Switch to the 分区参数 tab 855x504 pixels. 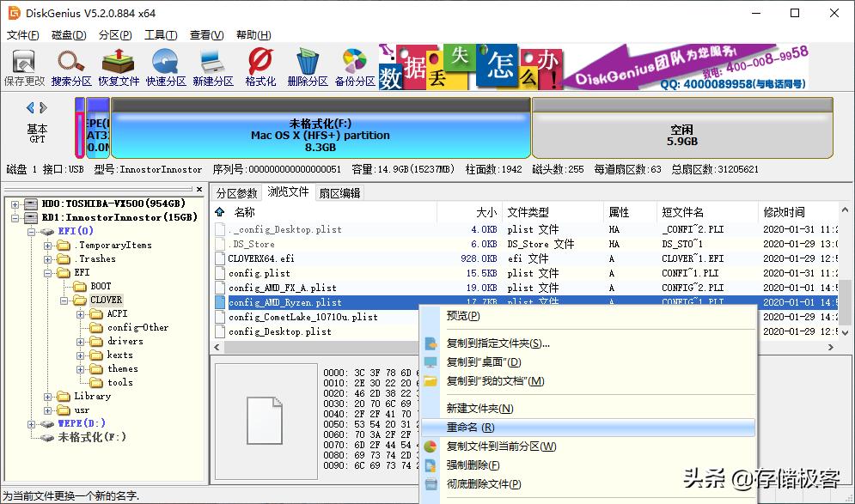236,192
